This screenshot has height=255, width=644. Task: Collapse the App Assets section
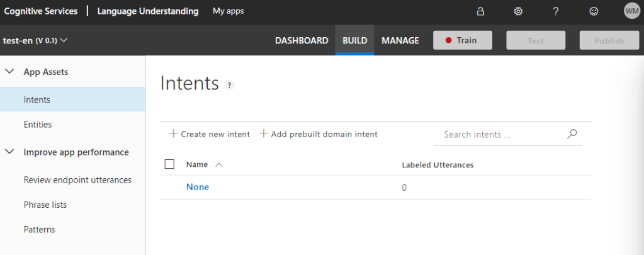9,72
